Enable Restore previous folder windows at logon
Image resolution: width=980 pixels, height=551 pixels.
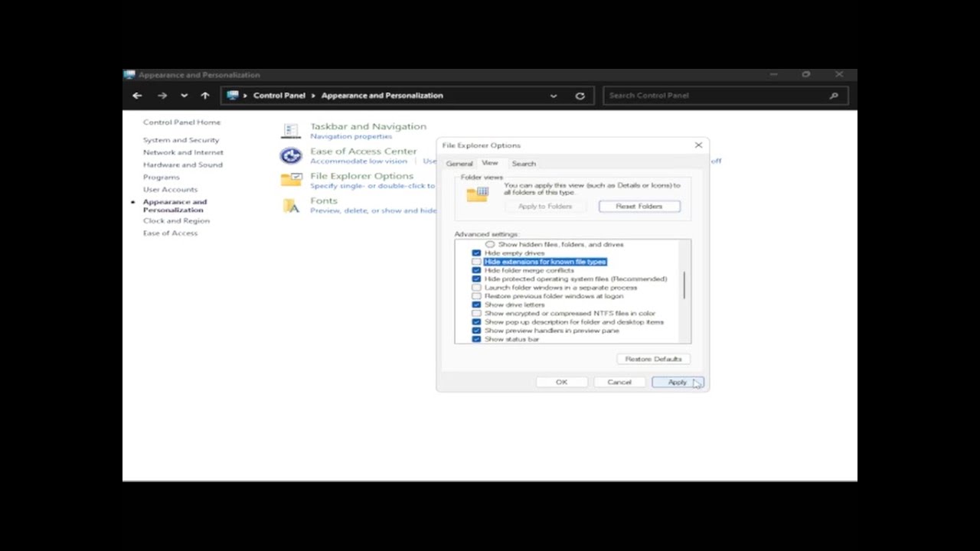[476, 296]
